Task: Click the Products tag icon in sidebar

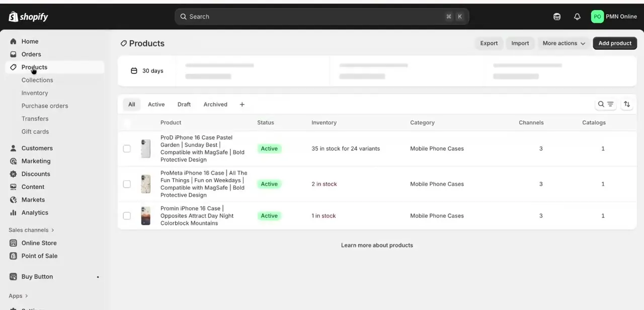Action: 14,67
